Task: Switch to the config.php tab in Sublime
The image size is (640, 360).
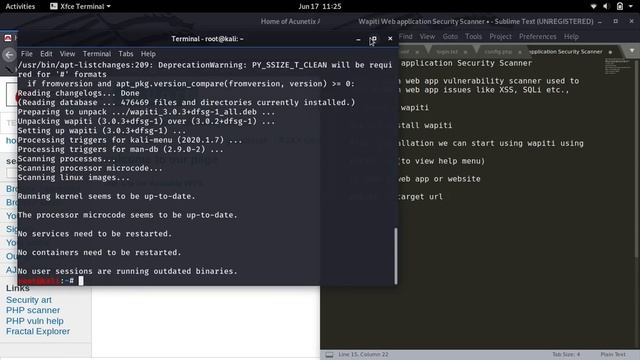Action: 498,52
